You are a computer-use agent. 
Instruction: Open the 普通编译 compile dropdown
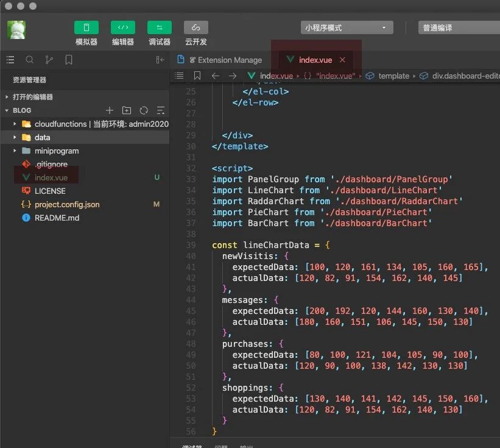pyautogui.click(x=459, y=28)
